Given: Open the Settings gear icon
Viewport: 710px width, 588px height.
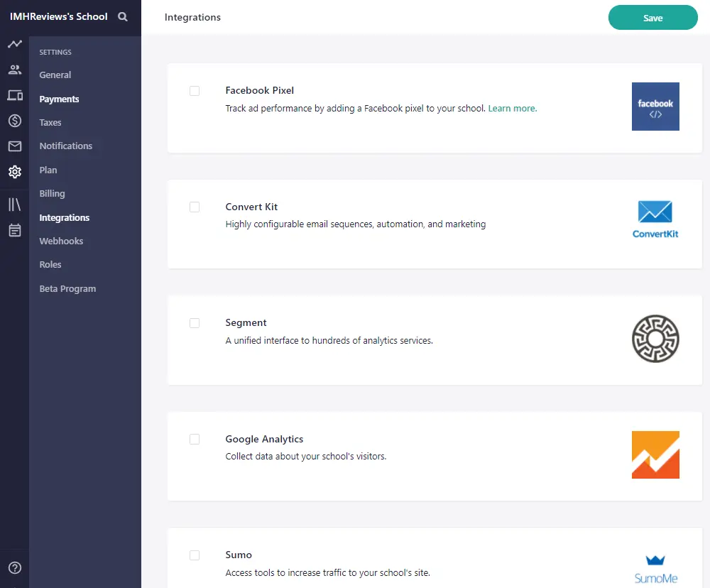Looking at the screenshot, I should click(x=15, y=172).
